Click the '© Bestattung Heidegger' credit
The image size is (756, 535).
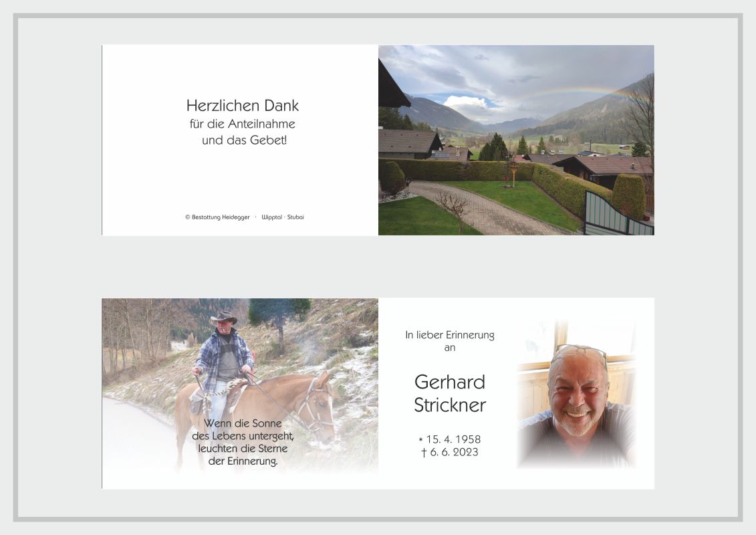(217, 217)
